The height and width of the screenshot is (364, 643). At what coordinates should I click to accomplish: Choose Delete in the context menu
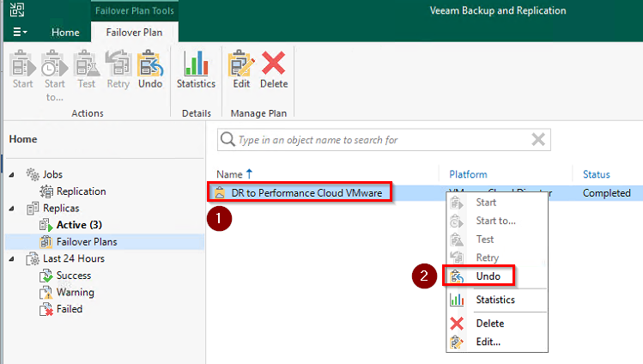point(497,324)
